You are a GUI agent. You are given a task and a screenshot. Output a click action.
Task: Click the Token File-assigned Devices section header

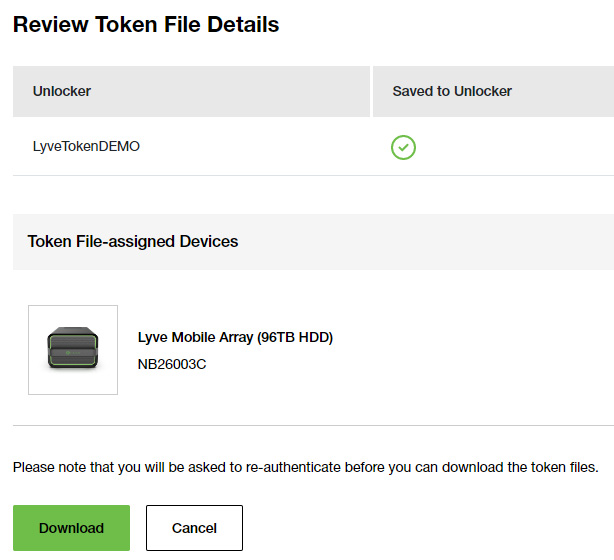click(x=133, y=241)
